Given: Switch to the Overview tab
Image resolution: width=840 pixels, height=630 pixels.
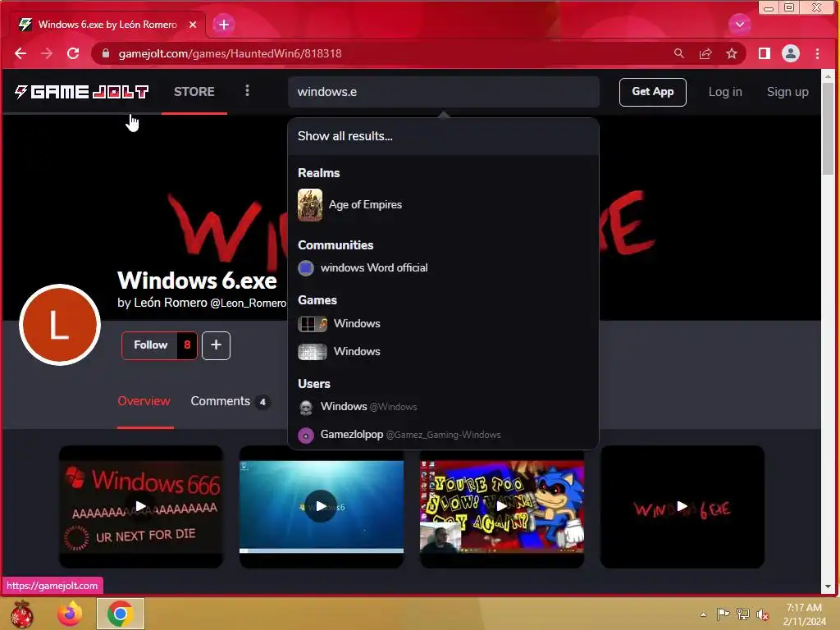Looking at the screenshot, I should (x=144, y=401).
